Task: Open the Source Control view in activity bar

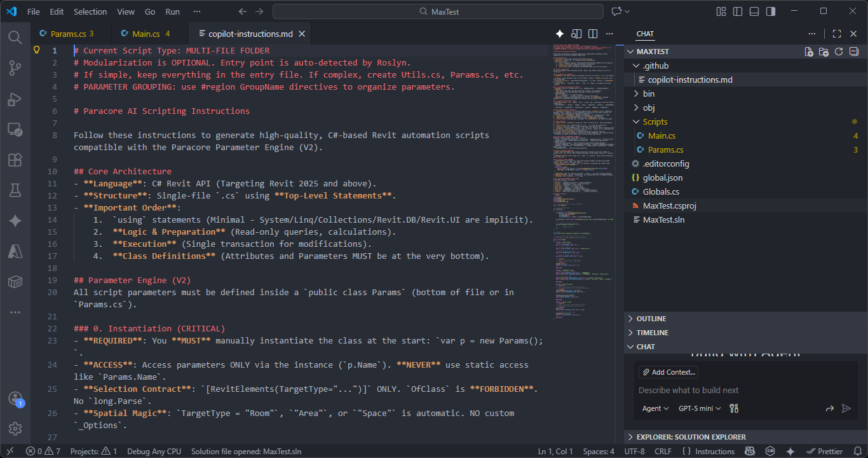Action: [x=15, y=68]
